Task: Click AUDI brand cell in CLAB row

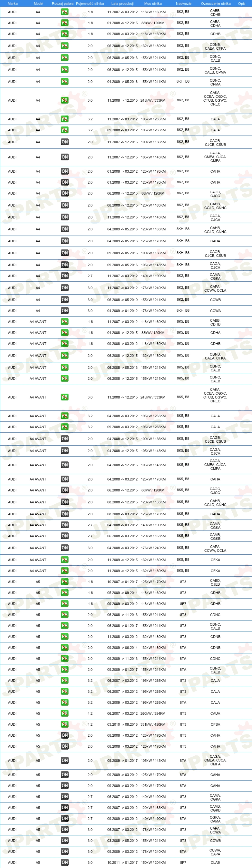Action: pyautogui.click(x=12, y=863)
